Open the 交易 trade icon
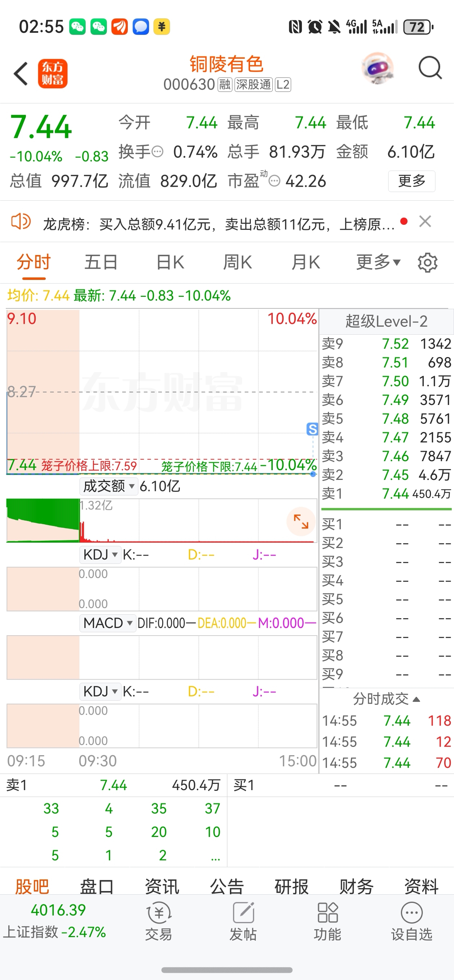Viewport: 454px width, 980px height. [159, 921]
